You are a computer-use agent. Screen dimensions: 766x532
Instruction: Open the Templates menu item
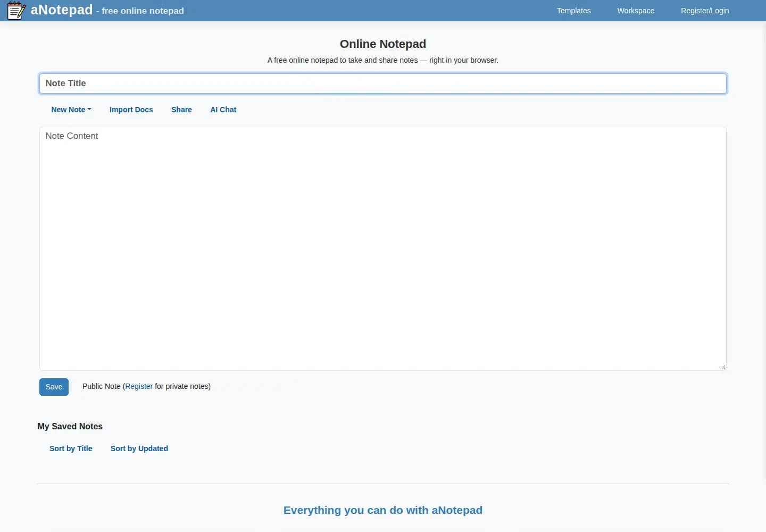tap(573, 11)
